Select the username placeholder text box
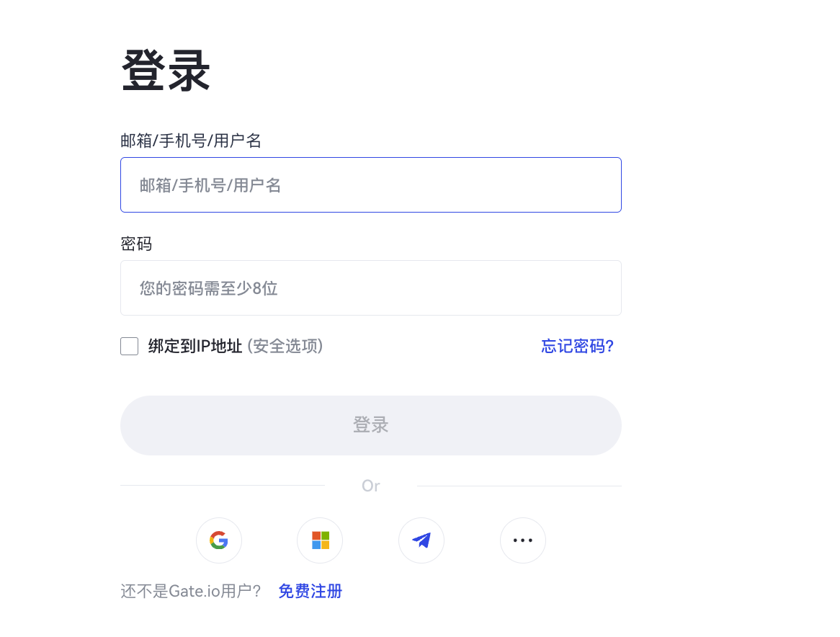Image resolution: width=840 pixels, height=637 pixels. point(370,184)
